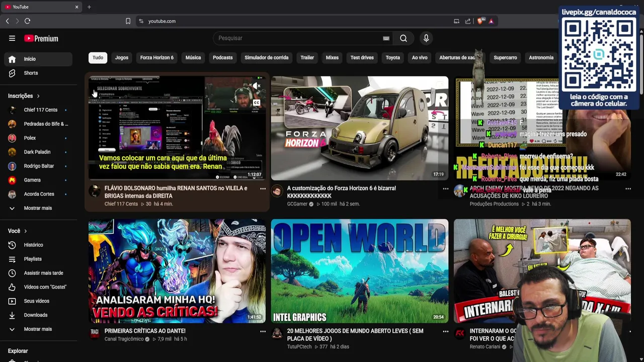This screenshot has width=644, height=362.
Task: Select the Test drives chip
Action: [362, 58]
